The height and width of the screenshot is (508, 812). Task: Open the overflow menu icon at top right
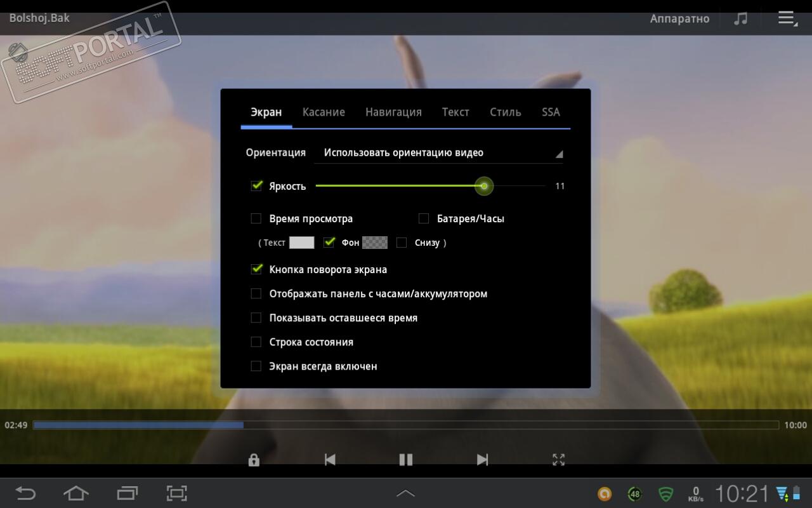(x=788, y=18)
